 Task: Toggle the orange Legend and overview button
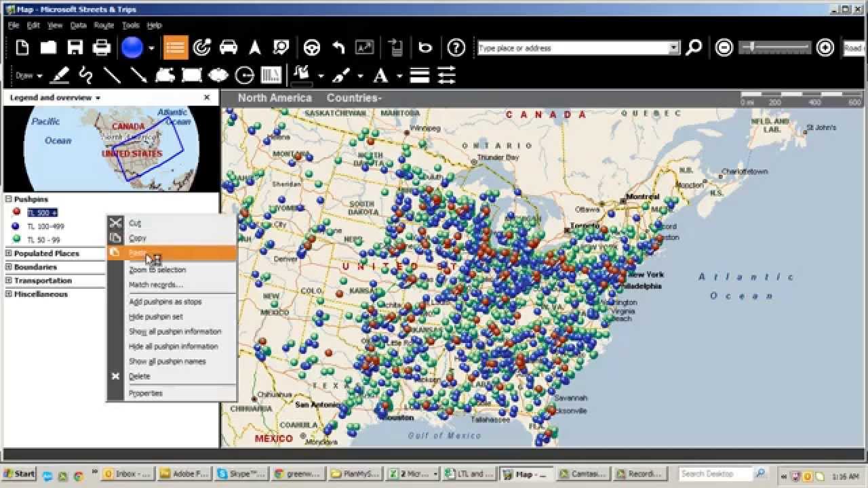click(176, 47)
